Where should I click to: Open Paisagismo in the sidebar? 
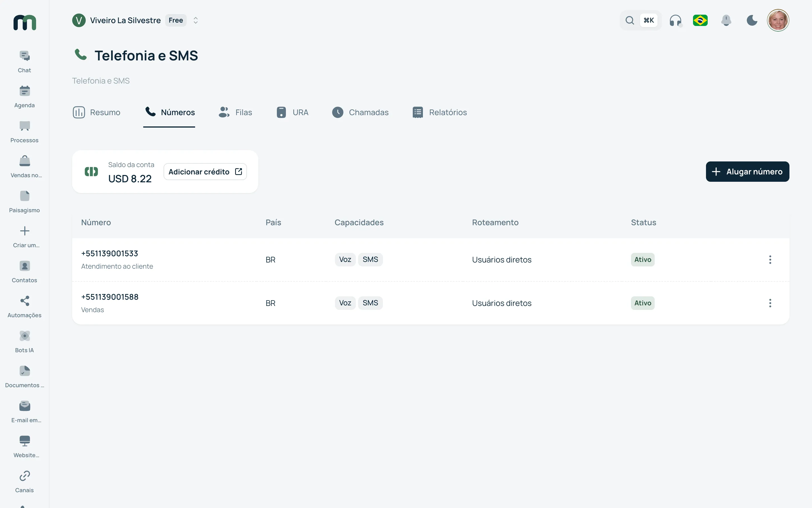(x=25, y=201)
